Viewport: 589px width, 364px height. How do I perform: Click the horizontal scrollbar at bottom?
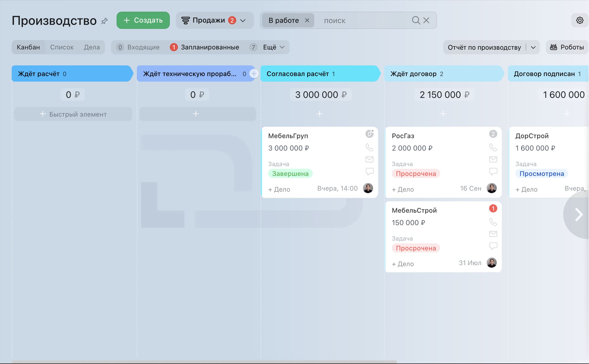coord(204,362)
